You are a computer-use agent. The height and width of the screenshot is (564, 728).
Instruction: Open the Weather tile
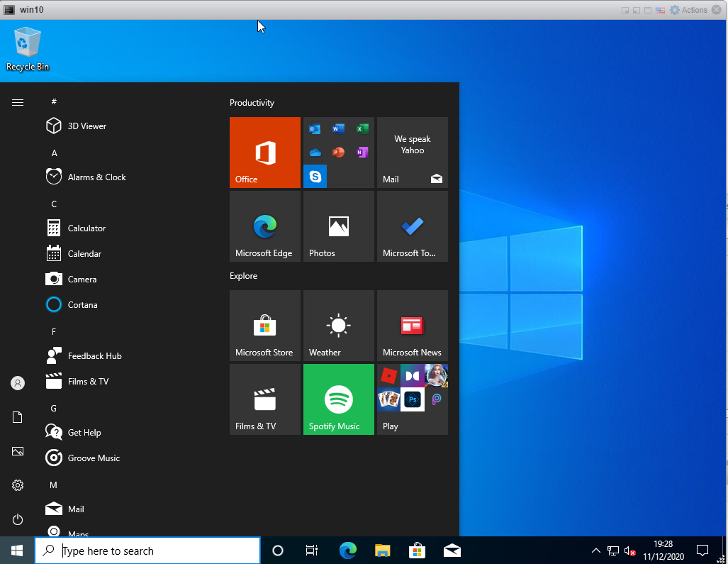pyautogui.click(x=338, y=326)
